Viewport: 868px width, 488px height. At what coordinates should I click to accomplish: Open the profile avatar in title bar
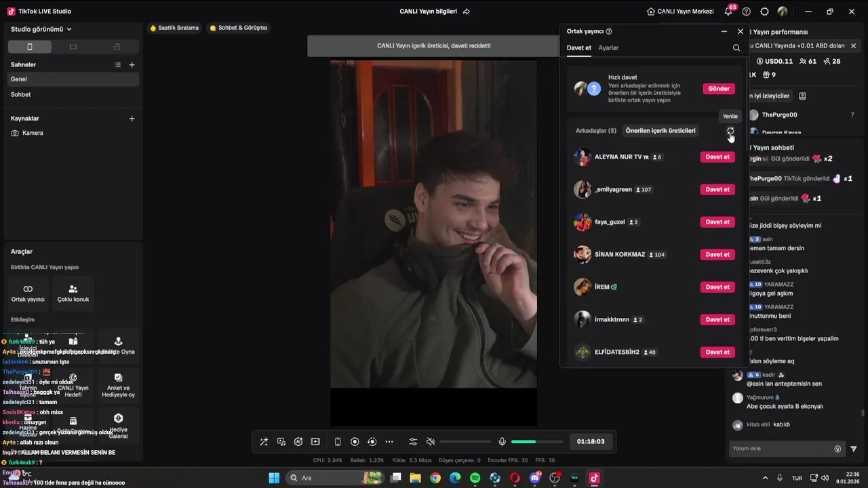[783, 12]
